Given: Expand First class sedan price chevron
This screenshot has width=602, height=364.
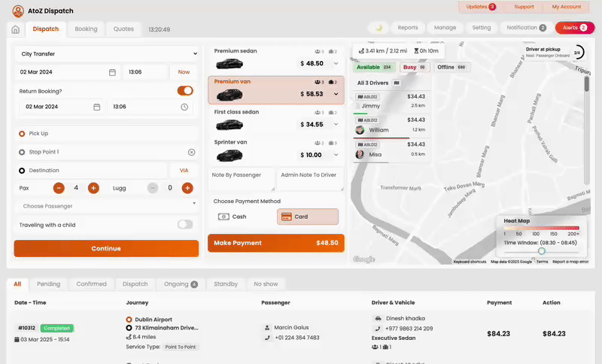Looking at the screenshot, I should tap(336, 124).
